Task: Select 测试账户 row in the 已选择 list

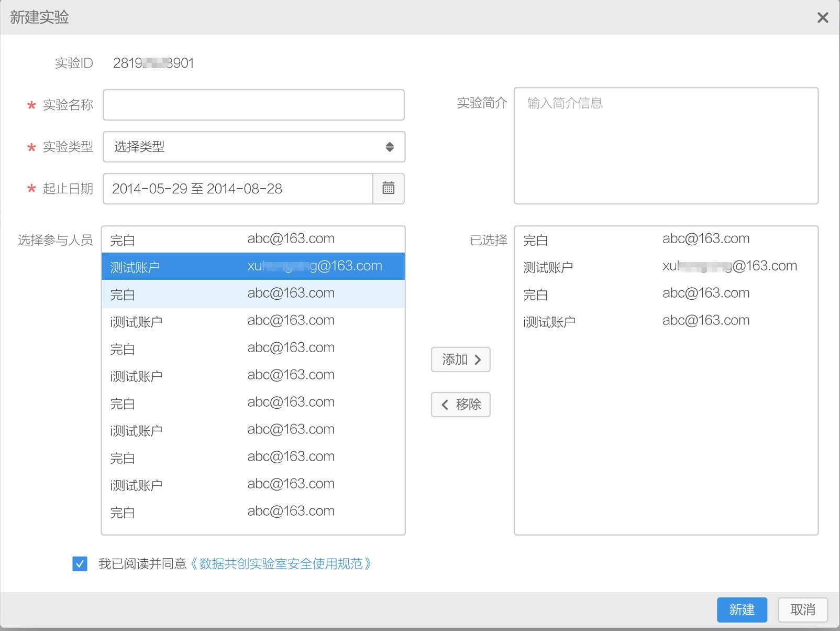Action: coord(666,266)
